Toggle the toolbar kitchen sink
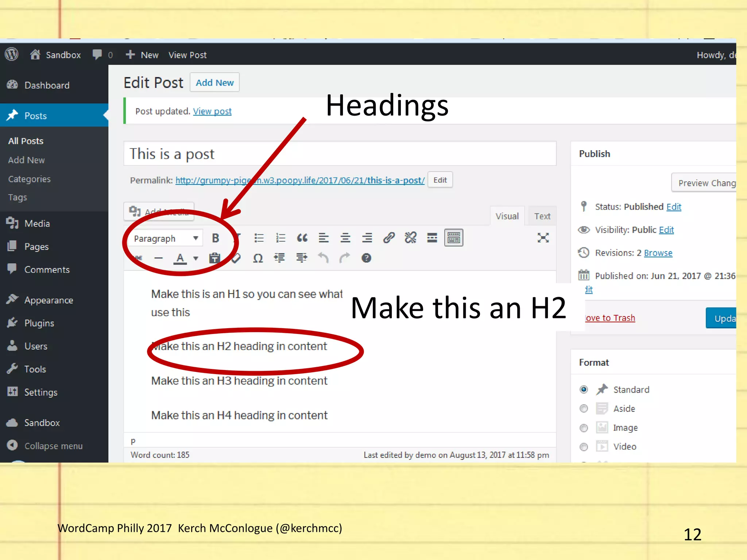Image resolution: width=747 pixels, height=560 pixels. coord(454,238)
